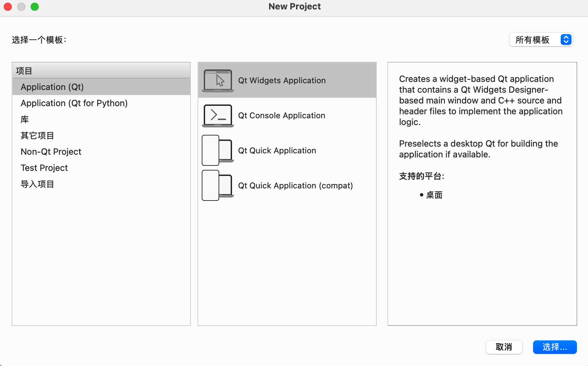Viewport: 588px width, 366px height.
Task: Select the Qt Quick Application label
Action: pyautogui.click(x=277, y=151)
